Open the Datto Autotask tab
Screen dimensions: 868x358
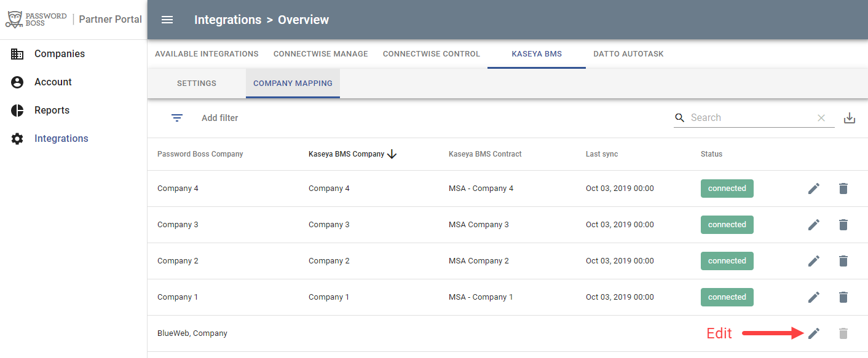(628, 54)
